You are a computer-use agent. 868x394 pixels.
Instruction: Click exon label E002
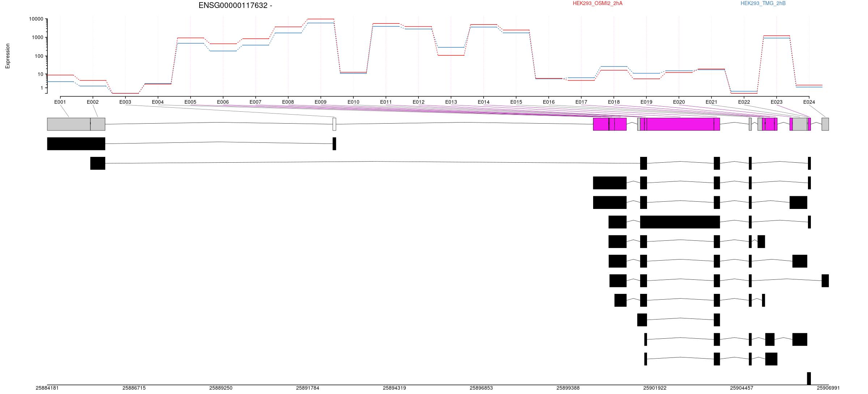93,102
